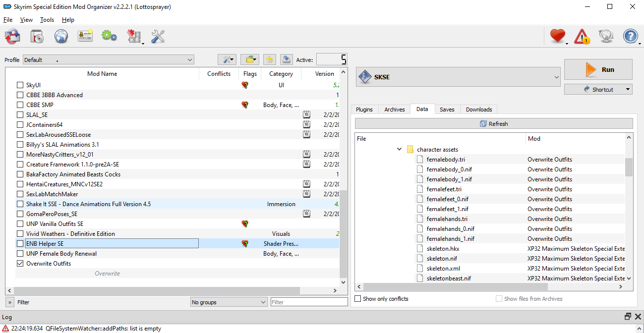Collapse the character assets folder
The image size is (644, 333).
pyautogui.click(x=399, y=149)
